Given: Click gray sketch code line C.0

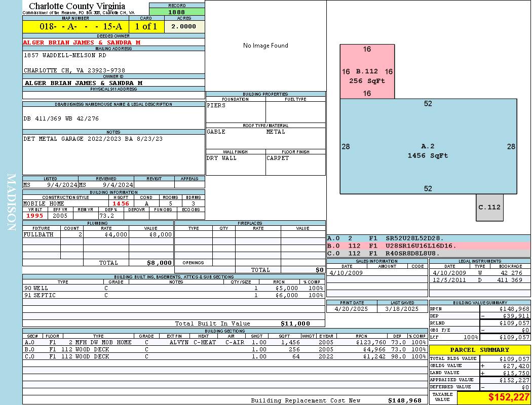Looking at the screenshot, I should click(429, 254).
